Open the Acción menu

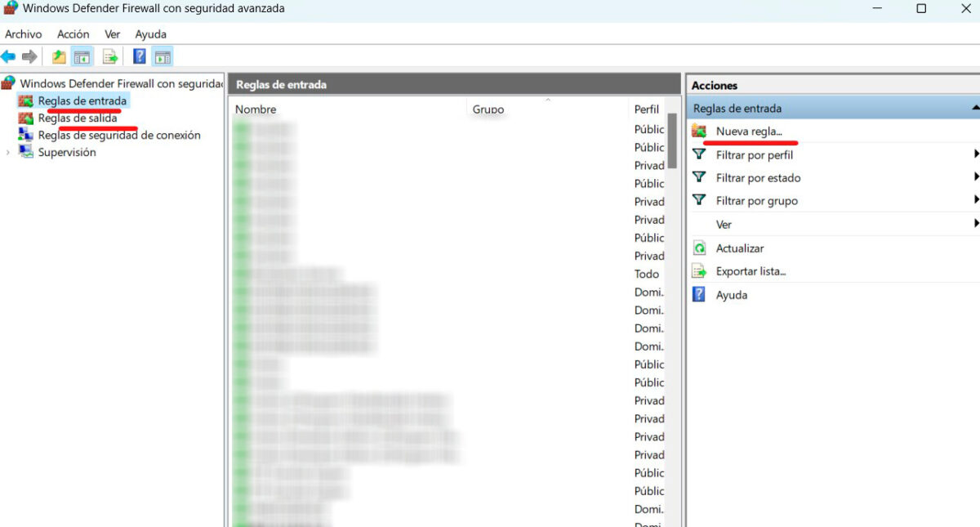pyautogui.click(x=73, y=34)
